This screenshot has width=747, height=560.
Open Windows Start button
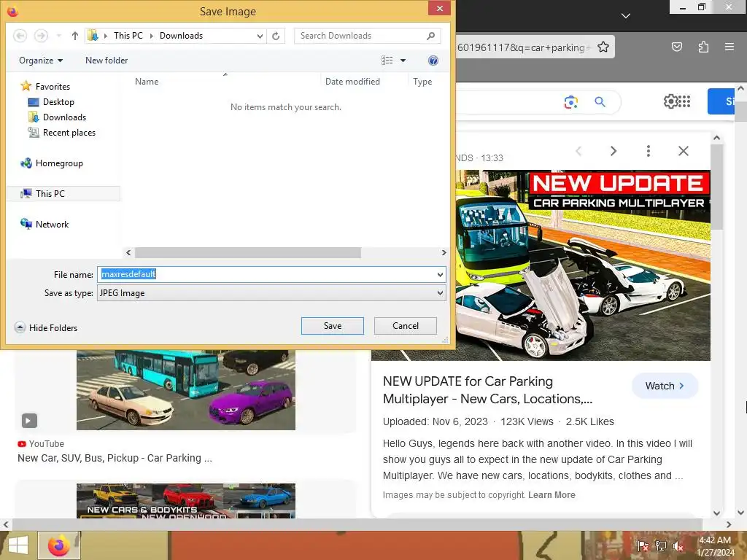click(x=18, y=545)
